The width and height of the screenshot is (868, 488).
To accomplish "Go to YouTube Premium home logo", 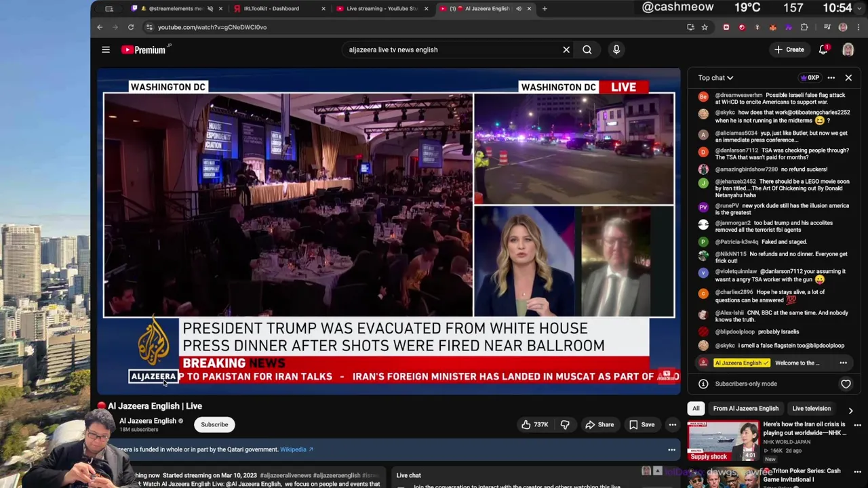I will coord(144,49).
